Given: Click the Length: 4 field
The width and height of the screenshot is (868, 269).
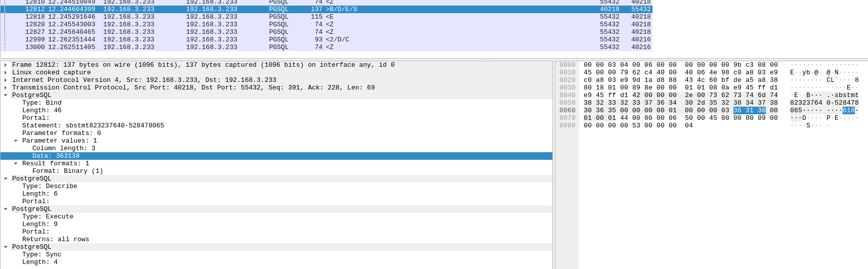Looking at the screenshot, I should (x=40, y=262).
